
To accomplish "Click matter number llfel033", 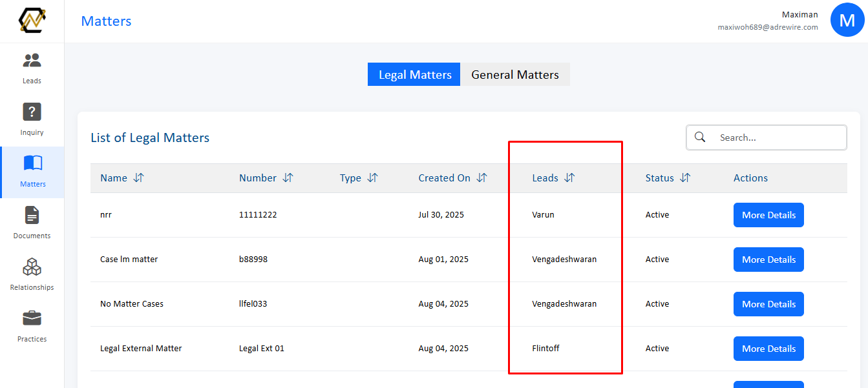I will pos(253,304).
